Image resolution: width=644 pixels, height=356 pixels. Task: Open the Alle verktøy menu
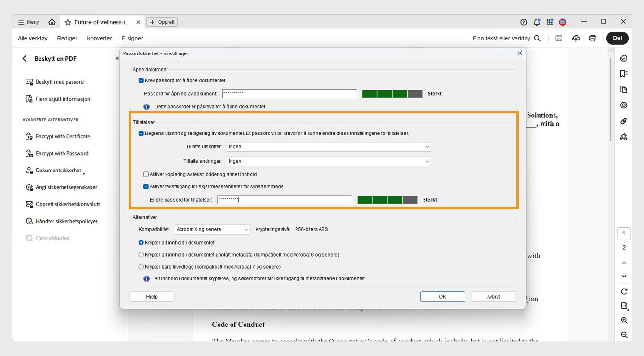(33, 39)
